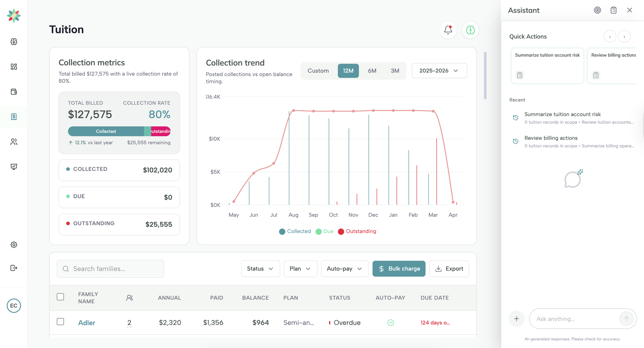Open the dashboard grid icon in sidebar
The width and height of the screenshot is (644, 348).
pyautogui.click(x=14, y=67)
